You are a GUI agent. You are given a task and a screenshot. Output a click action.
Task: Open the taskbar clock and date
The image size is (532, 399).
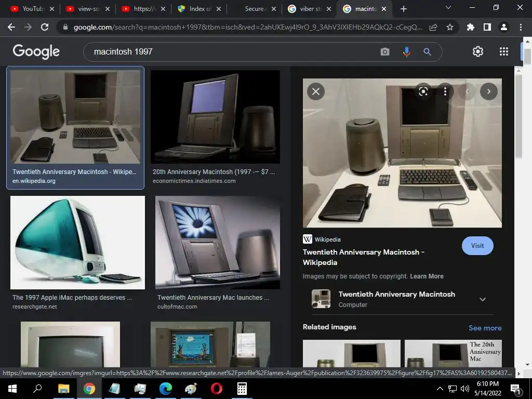(x=487, y=389)
